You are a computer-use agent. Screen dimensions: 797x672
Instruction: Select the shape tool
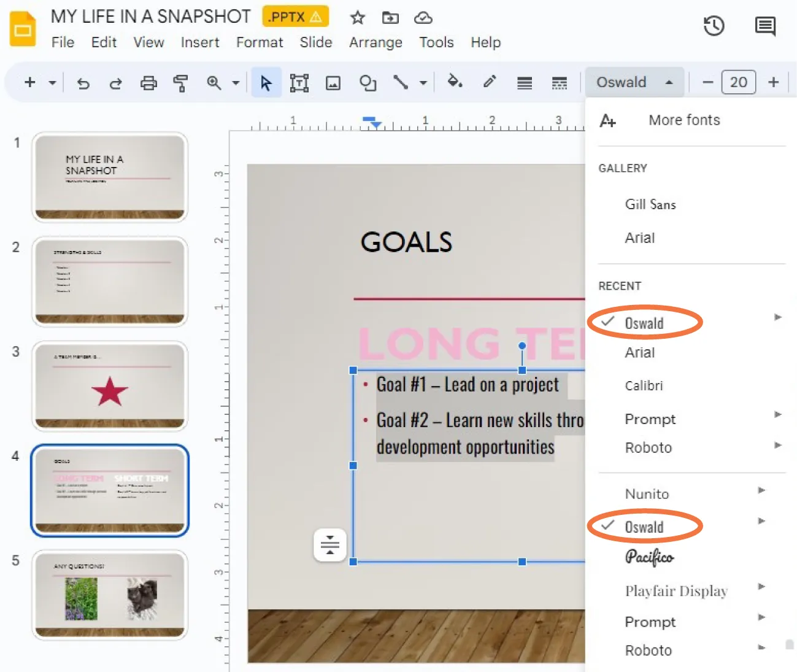pos(367,82)
